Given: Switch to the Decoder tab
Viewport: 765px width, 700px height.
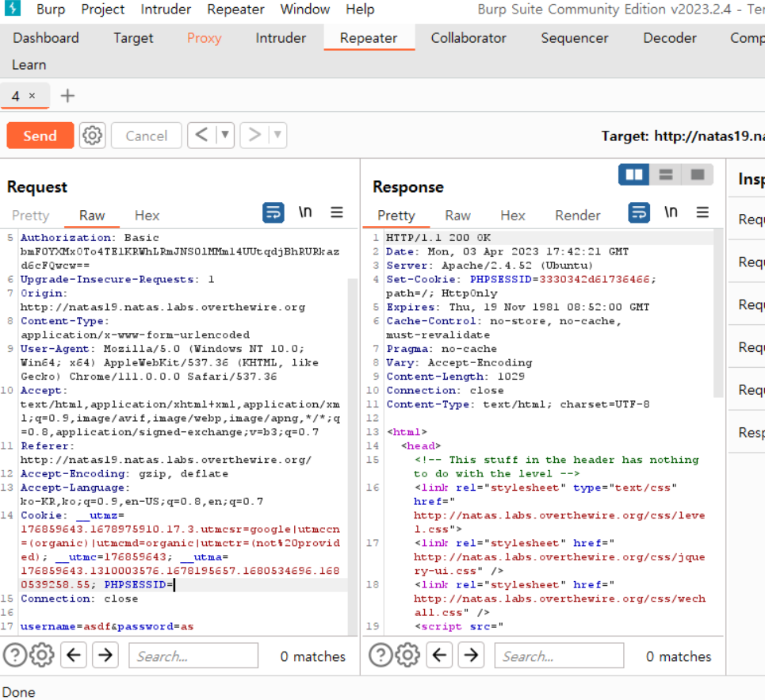Looking at the screenshot, I should (669, 38).
